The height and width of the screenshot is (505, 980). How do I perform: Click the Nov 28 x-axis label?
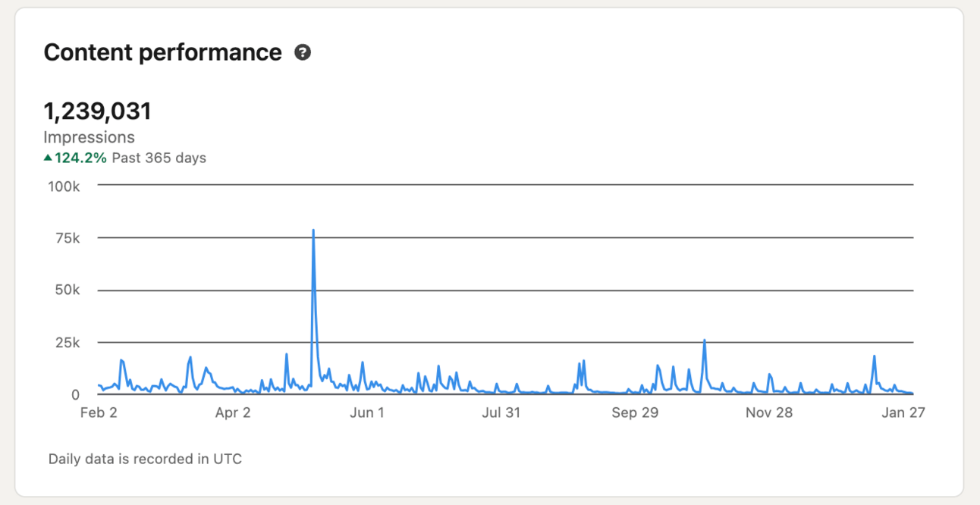[x=769, y=412]
